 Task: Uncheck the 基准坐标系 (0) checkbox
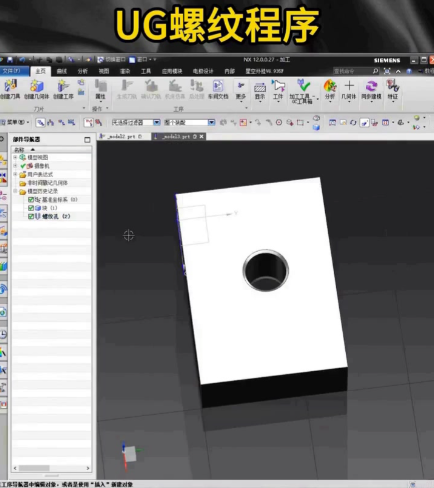click(31, 200)
